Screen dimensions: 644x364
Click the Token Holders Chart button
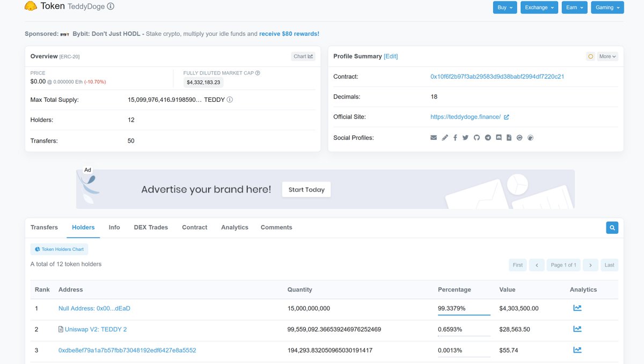point(59,249)
